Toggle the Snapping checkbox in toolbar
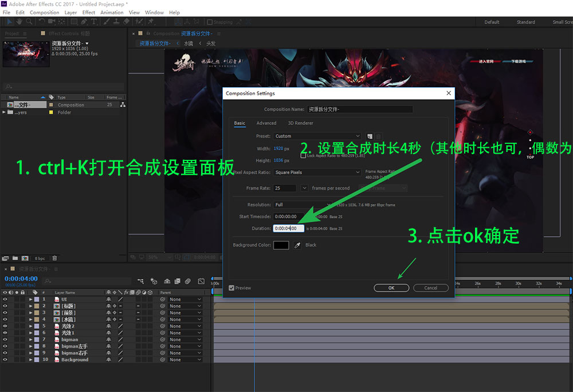Viewport: 573px width, 392px height. point(210,22)
